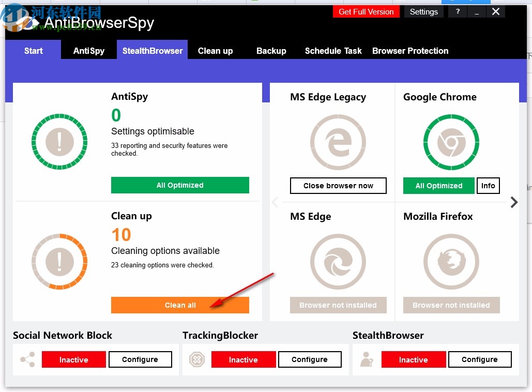The height and width of the screenshot is (392, 532).
Task: Click the StealthBrowser spy icon
Action: [367, 359]
